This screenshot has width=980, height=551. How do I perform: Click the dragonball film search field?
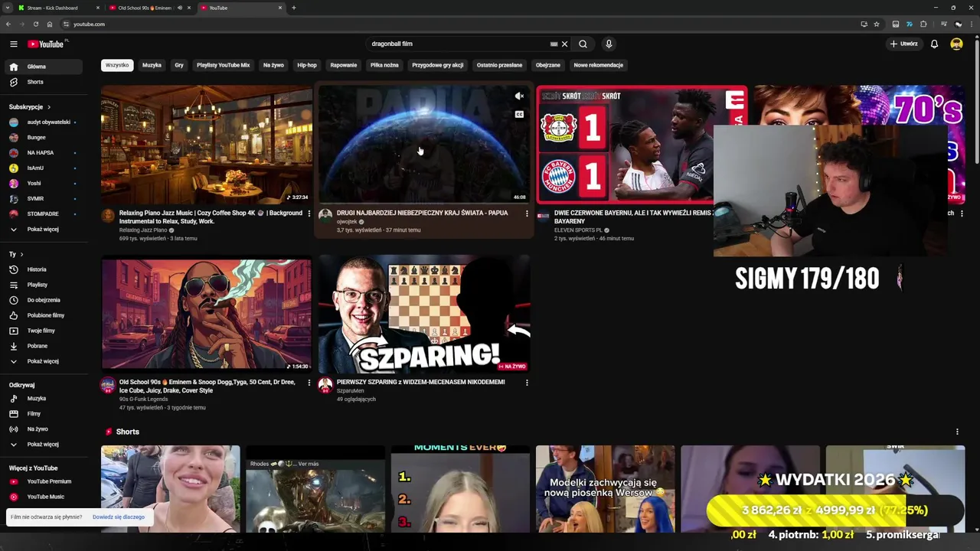pos(458,44)
